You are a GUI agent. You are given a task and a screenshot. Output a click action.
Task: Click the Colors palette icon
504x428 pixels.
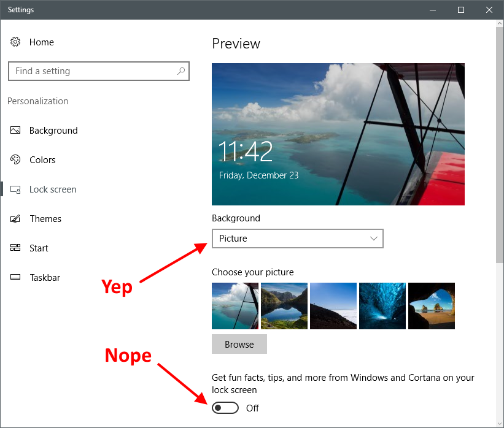[15, 159]
